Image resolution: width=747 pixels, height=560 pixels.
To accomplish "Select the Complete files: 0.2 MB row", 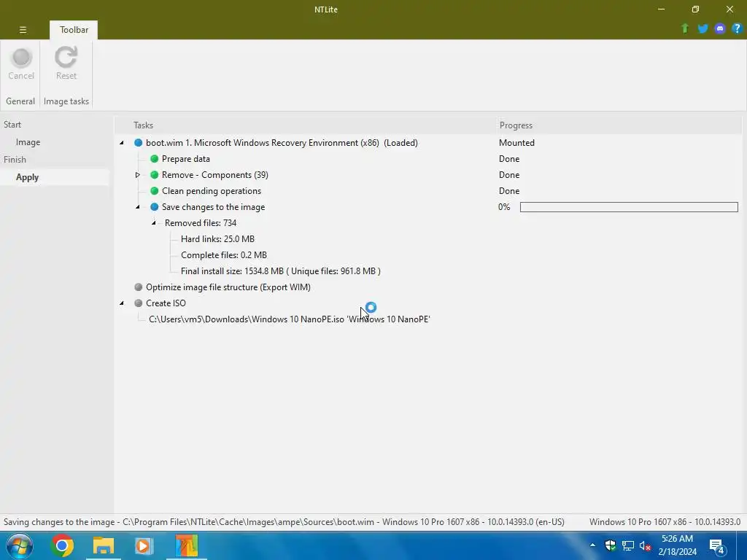I will coord(224,255).
